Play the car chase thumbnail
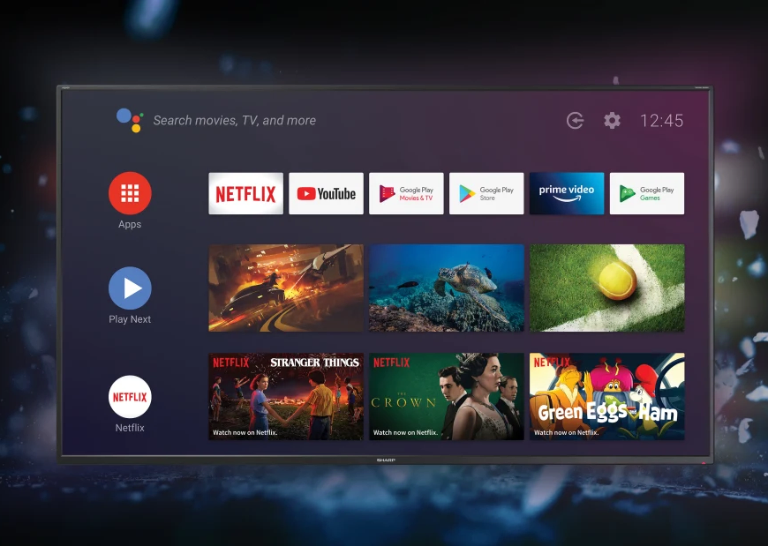Image resolution: width=768 pixels, height=546 pixels. [x=286, y=288]
